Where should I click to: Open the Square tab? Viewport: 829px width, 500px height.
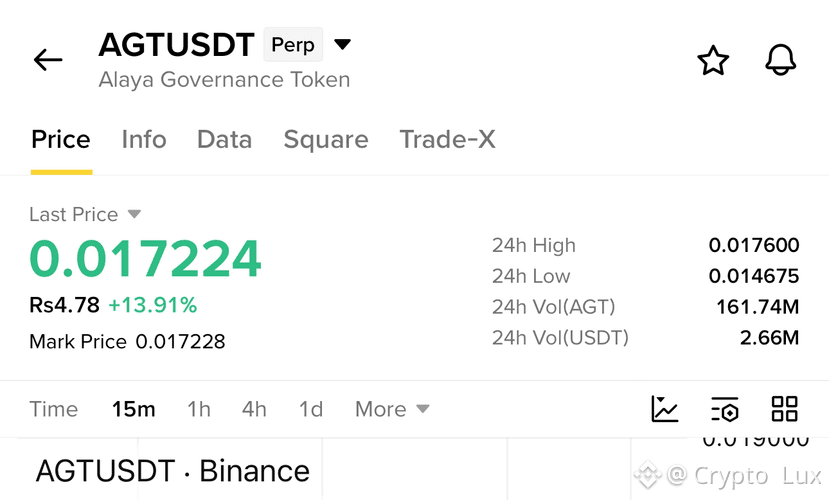pos(326,140)
